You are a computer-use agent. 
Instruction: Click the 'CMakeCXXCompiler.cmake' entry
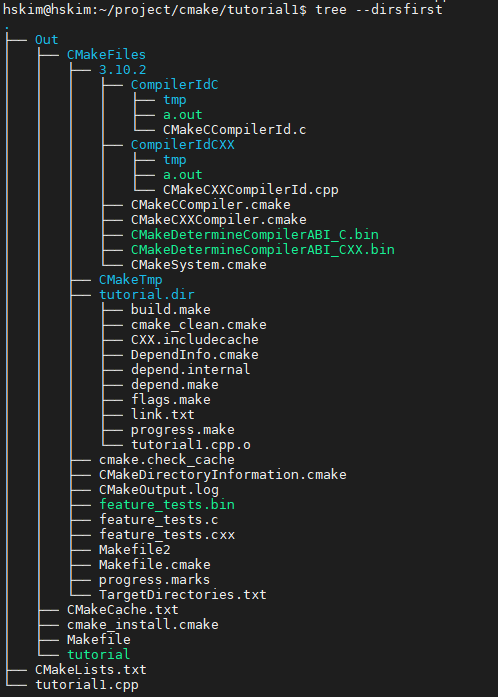[x=219, y=220]
